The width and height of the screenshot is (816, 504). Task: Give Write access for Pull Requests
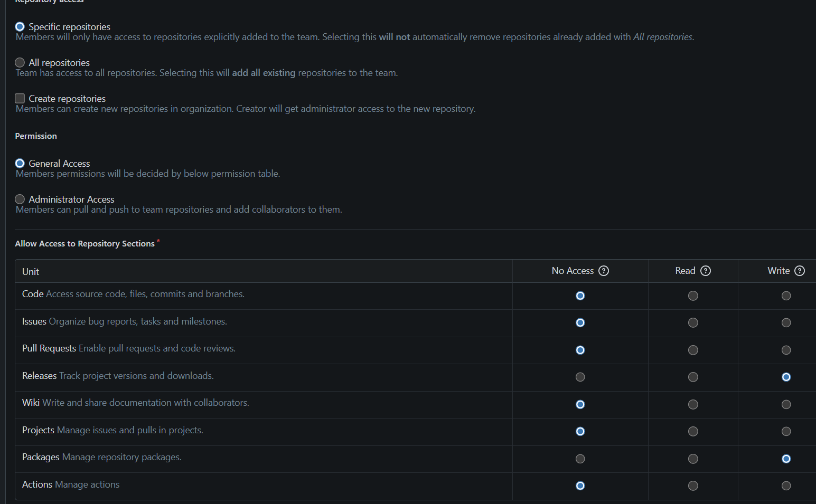[786, 350]
